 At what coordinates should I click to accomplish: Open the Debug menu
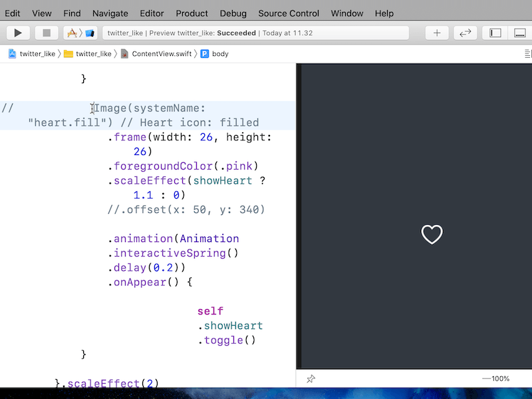point(233,13)
